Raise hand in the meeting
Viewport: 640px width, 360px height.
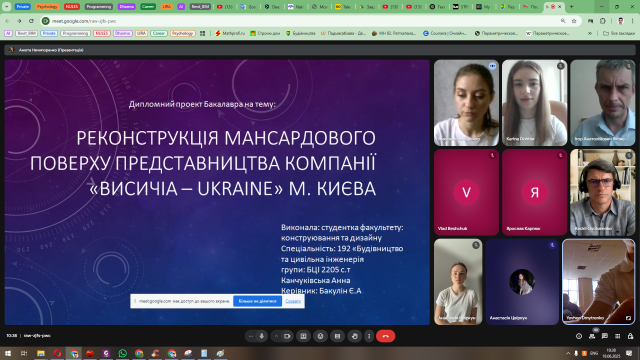point(354,336)
